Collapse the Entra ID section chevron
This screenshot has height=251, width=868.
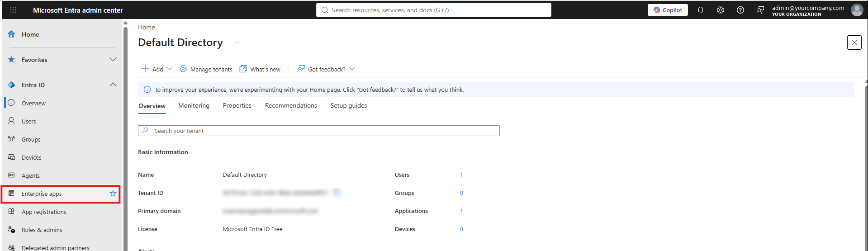[x=113, y=85]
